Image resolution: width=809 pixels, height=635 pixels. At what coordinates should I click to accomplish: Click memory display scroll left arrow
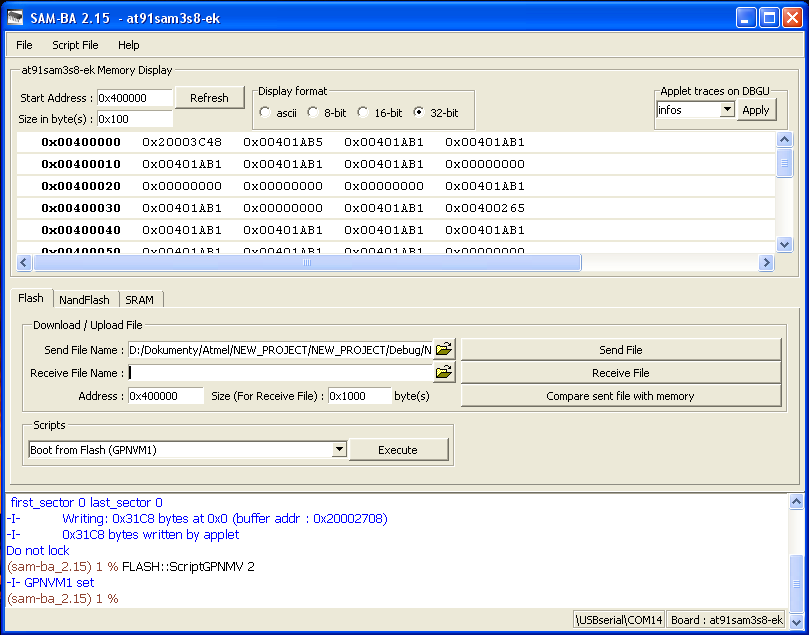24,263
